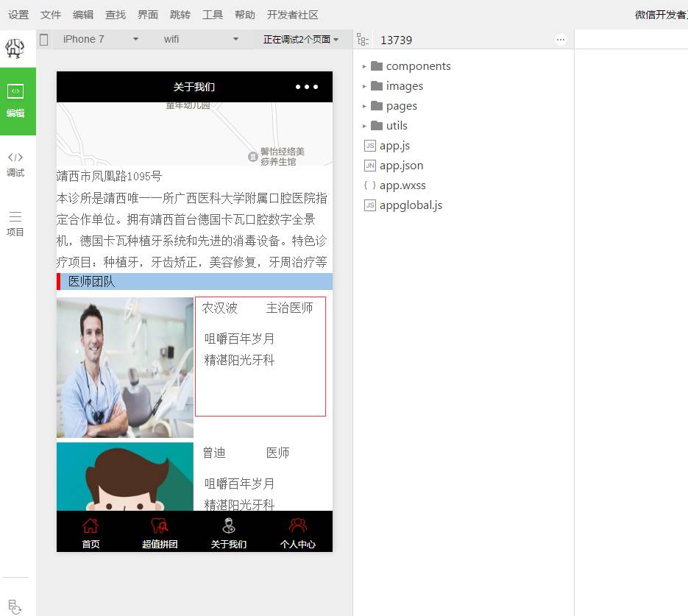Open the iPhone 7 device dropdown
Screen dimensions: 688x616
coord(101,40)
